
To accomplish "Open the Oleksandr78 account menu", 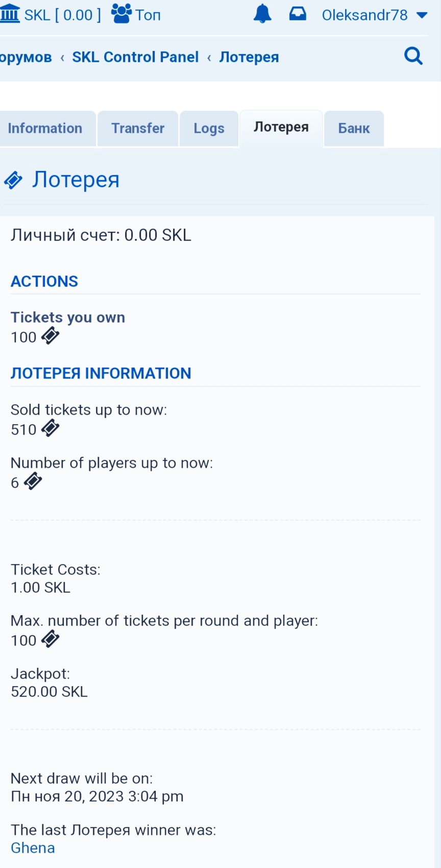I will tap(364, 15).
